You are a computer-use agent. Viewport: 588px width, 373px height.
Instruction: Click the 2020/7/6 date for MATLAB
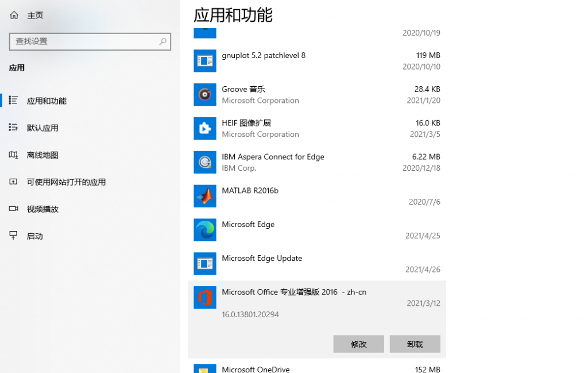(x=424, y=202)
